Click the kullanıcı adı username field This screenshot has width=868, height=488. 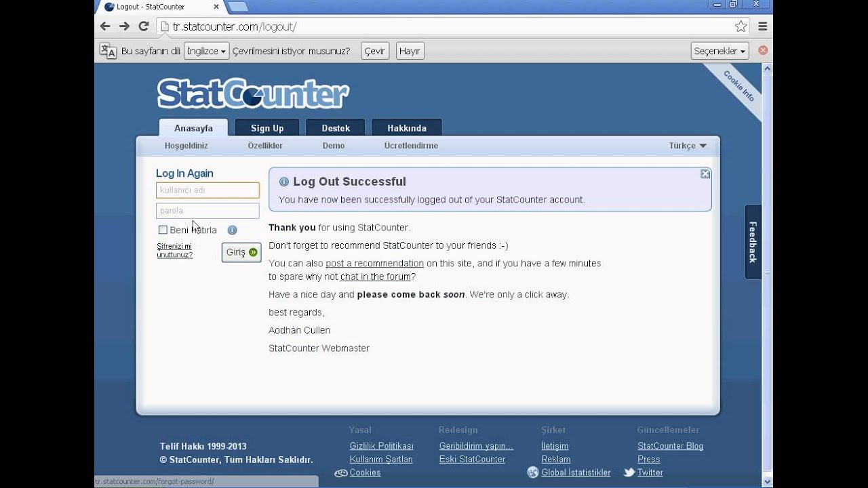(208, 190)
